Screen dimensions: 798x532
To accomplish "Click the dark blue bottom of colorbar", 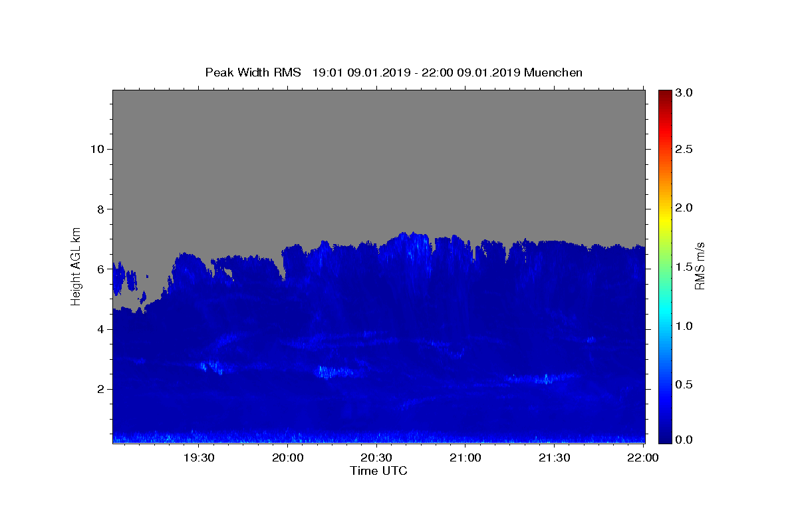I will click(665, 438).
